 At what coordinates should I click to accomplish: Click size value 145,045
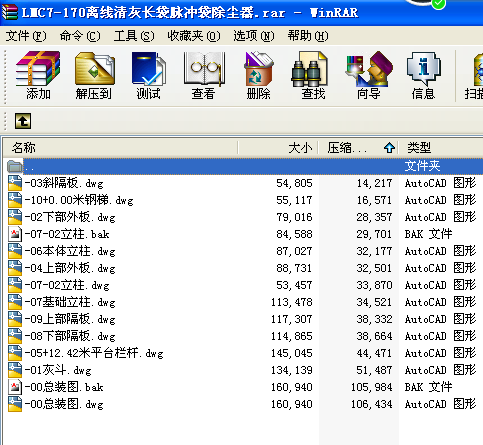click(292, 353)
